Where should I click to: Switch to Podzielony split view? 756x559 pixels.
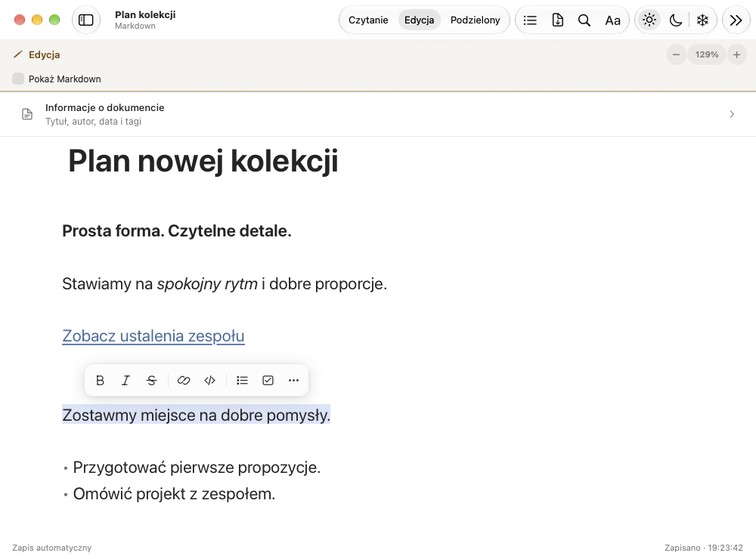(475, 20)
